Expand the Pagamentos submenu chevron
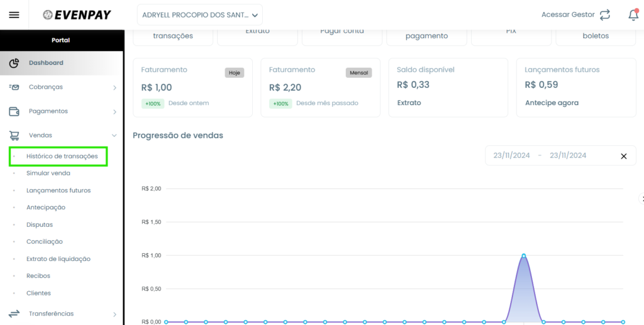Screen dimensions: 644x325 click(x=114, y=112)
